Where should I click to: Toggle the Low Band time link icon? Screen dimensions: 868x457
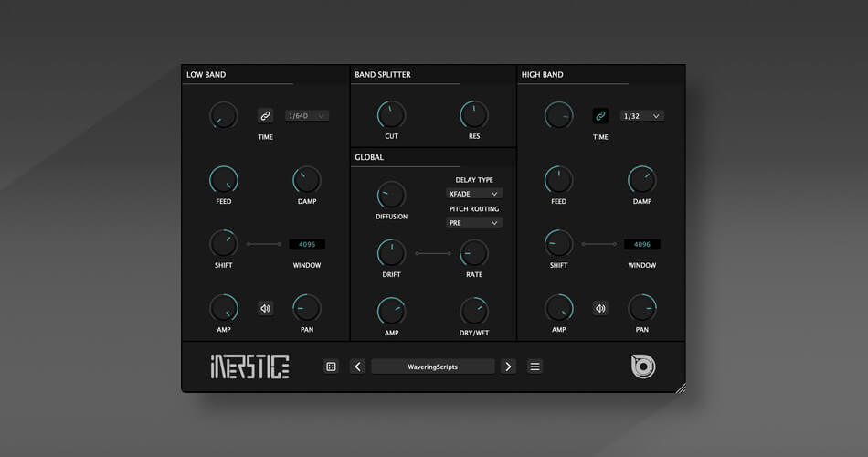265,116
